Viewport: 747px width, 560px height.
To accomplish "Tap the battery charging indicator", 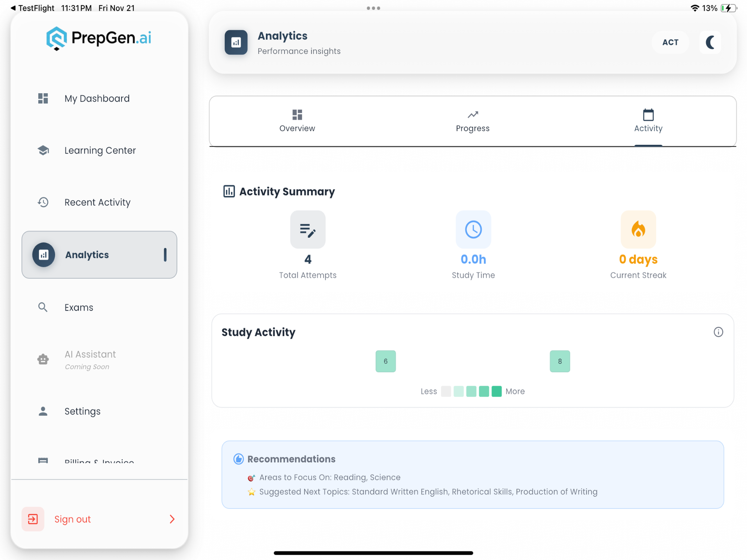I will (x=729, y=8).
